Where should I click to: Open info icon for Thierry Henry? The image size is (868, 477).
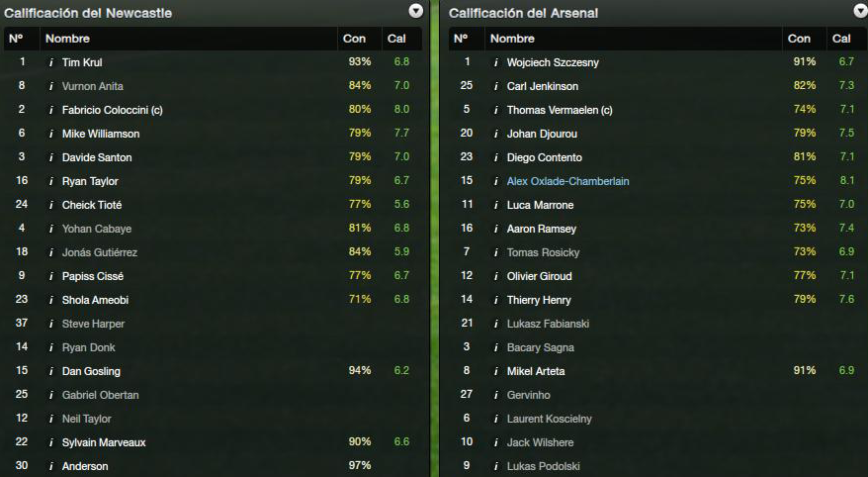[496, 300]
